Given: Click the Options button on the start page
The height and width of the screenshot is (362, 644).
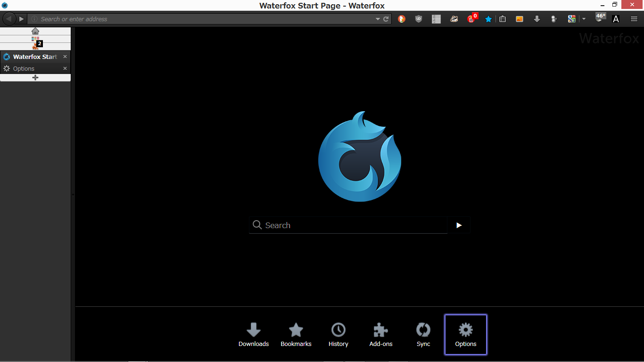Looking at the screenshot, I should pyautogui.click(x=465, y=335).
